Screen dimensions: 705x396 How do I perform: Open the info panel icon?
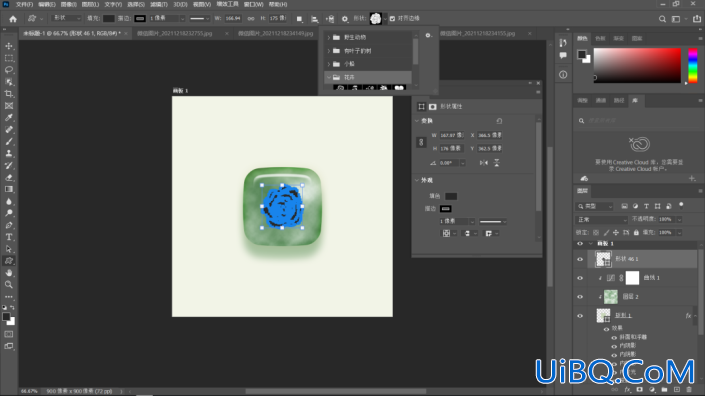pos(563,75)
